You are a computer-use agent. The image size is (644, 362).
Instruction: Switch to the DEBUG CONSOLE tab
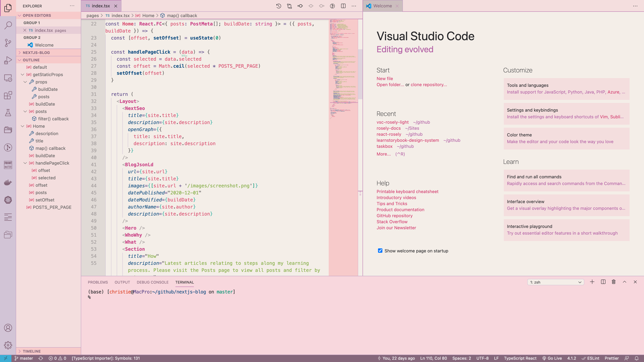coord(152,282)
